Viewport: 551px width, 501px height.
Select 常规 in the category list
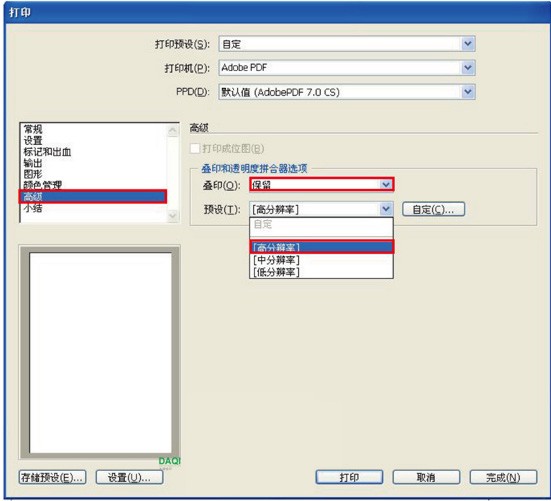(33, 129)
